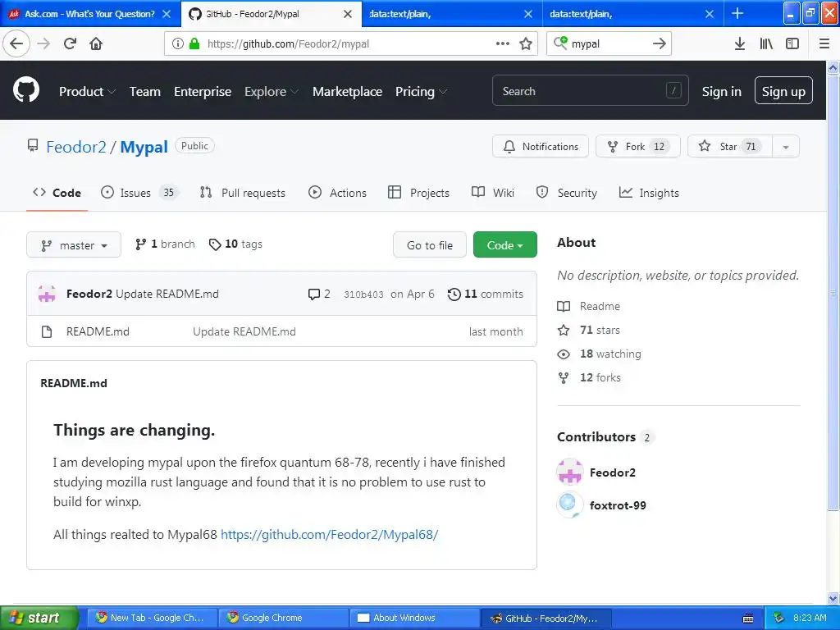This screenshot has height=630, width=840.
Task: Click the Sign in link
Action: pyautogui.click(x=721, y=92)
